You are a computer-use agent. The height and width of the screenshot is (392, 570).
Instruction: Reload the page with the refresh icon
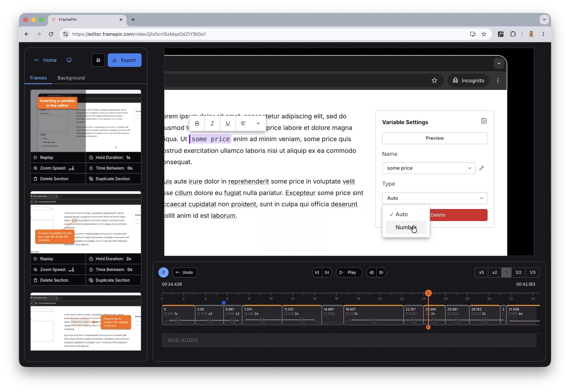[51, 34]
